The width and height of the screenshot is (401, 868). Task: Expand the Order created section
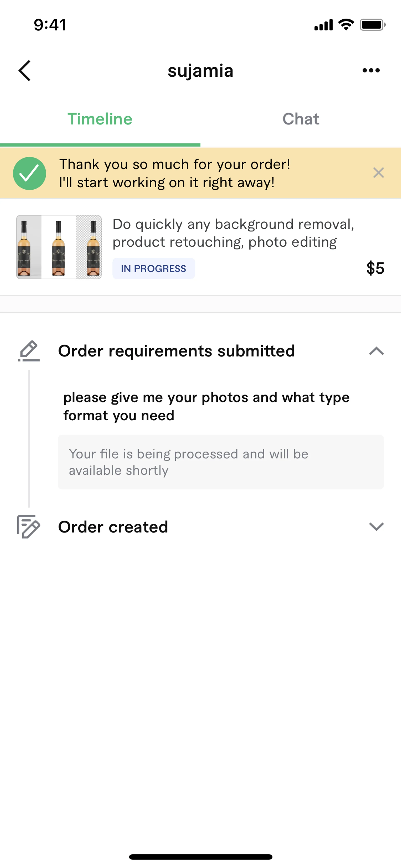point(376,527)
